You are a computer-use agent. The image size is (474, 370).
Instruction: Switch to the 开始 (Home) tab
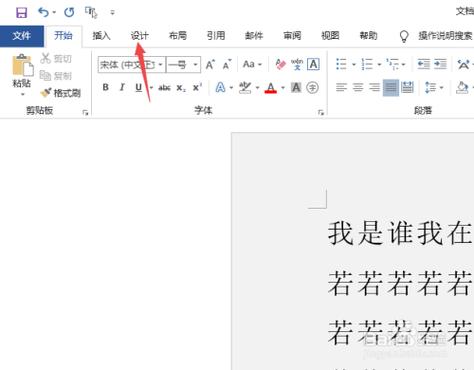click(x=63, y=36)
